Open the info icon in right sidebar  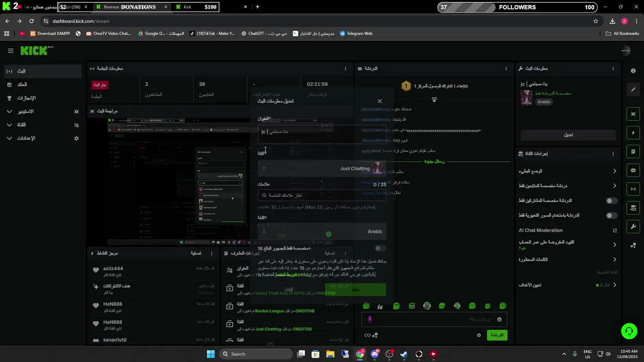[633, 71]
